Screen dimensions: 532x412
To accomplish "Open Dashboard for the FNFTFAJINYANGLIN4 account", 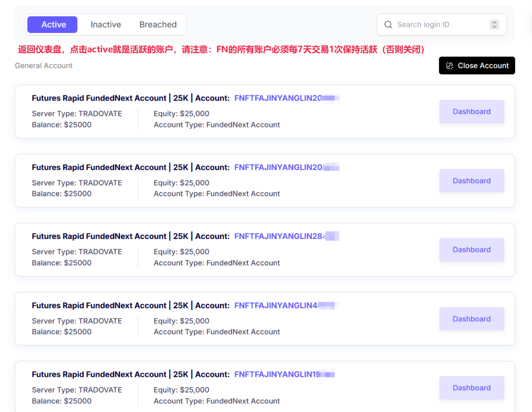I will click(472, 319).
